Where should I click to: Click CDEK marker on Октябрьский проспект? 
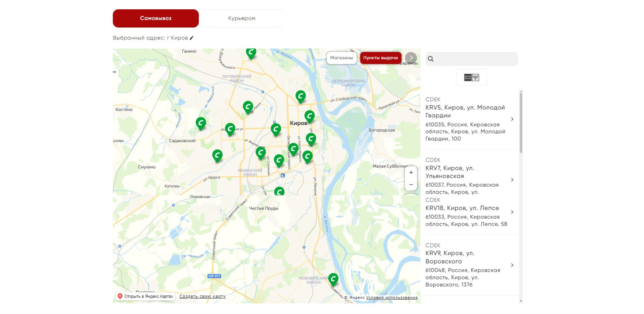coord(294,149)
